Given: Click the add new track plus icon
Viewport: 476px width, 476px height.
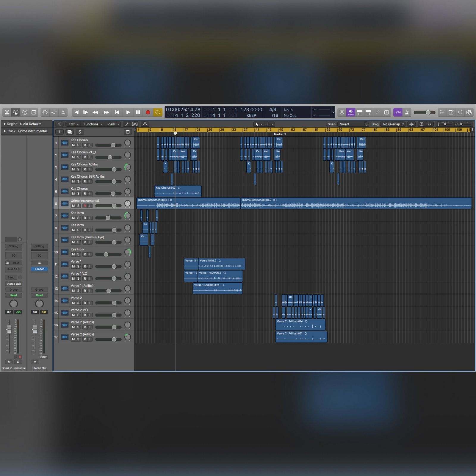Looking at the screenshot, I should (59, 132).
